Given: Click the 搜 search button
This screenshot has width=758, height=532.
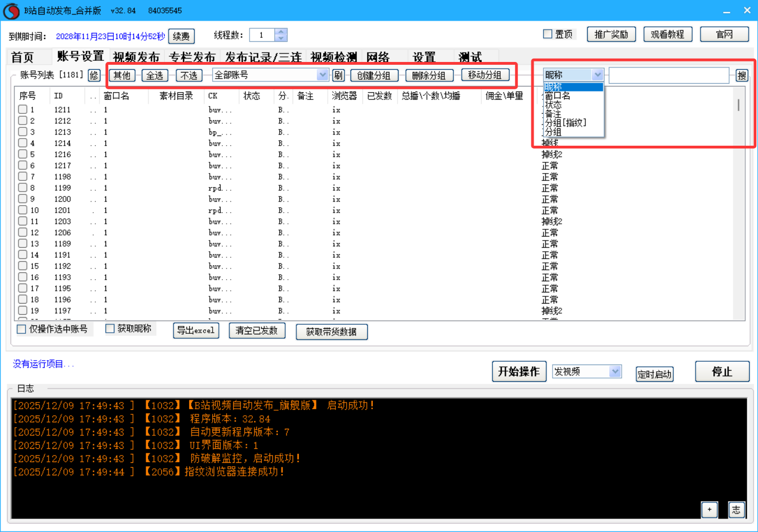Looking at the screenshot, I should click(x=741, y=75).
